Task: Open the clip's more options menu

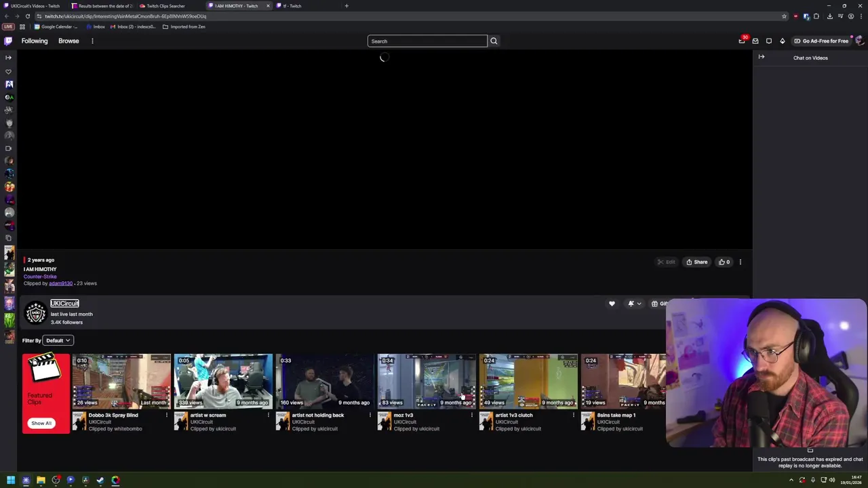Action: (x=741, y=262)
